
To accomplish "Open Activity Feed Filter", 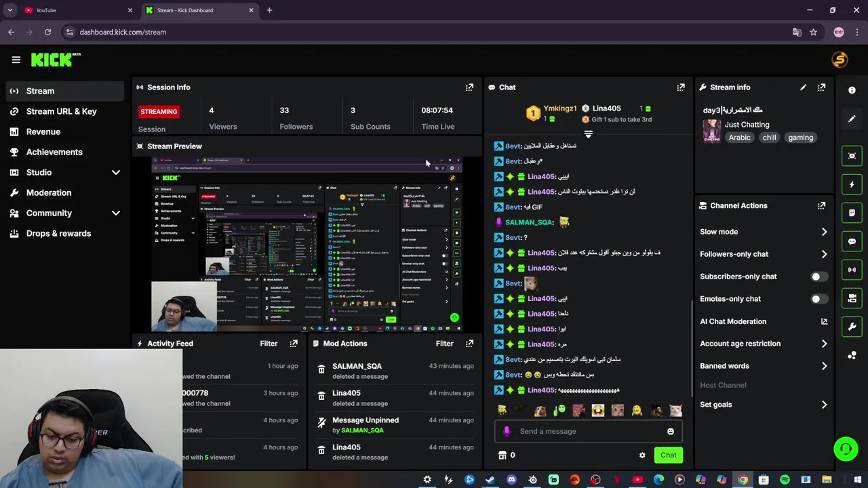I will pyautogui.click(x=269, y=344).
